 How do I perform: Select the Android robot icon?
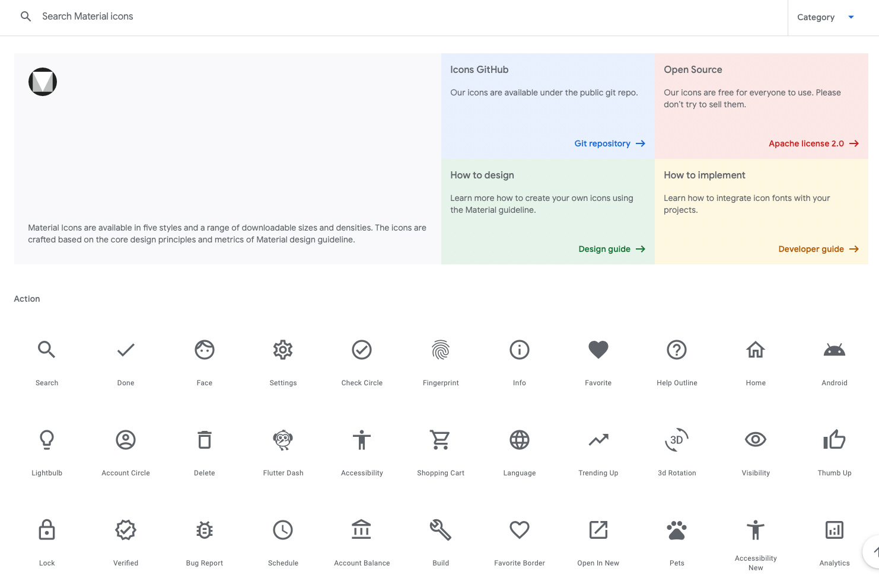click(834, 350)
